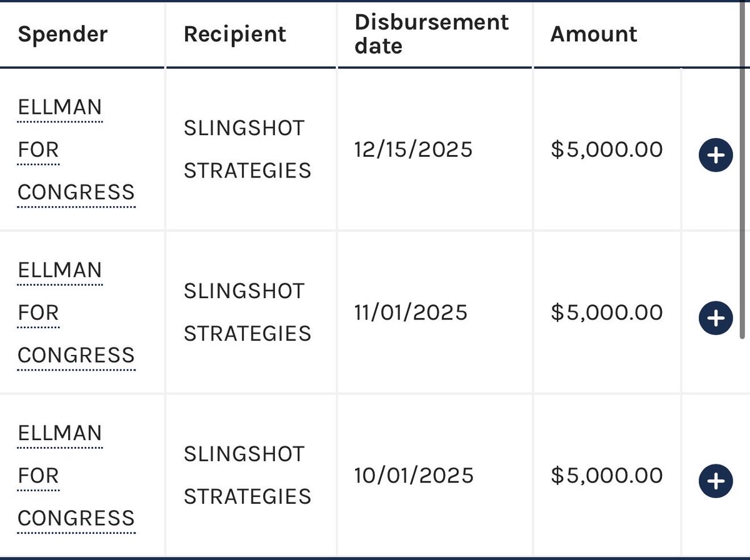Sort by the Amount column header
This screenshot has width=750, height=560.
pos(594,34)
